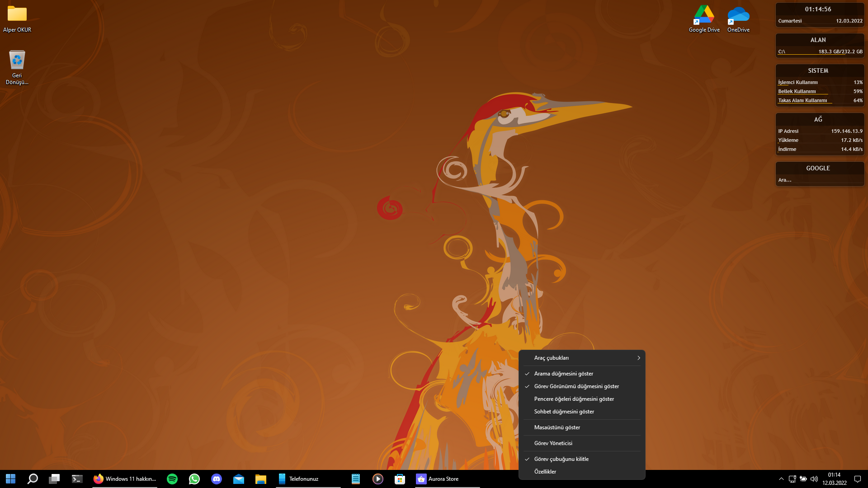Launch Discord from the taskbar
This screenshot has height=488, width=868.
217,479
